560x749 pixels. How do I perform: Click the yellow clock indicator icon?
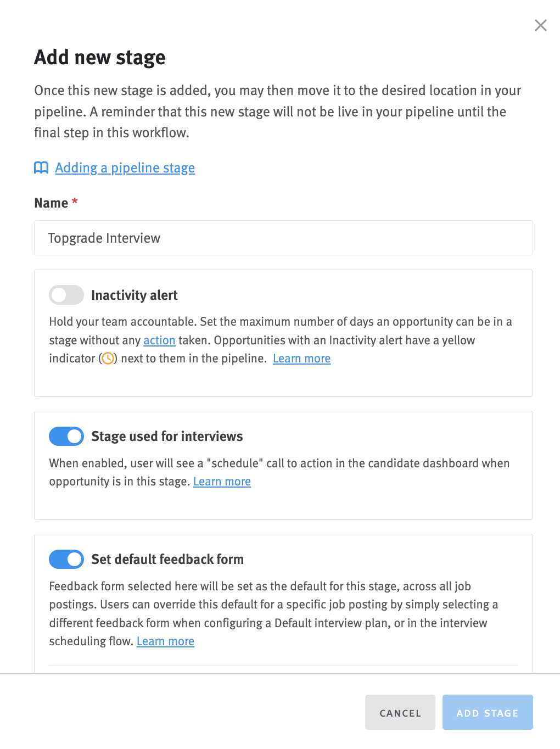click(x=108, y=359)
